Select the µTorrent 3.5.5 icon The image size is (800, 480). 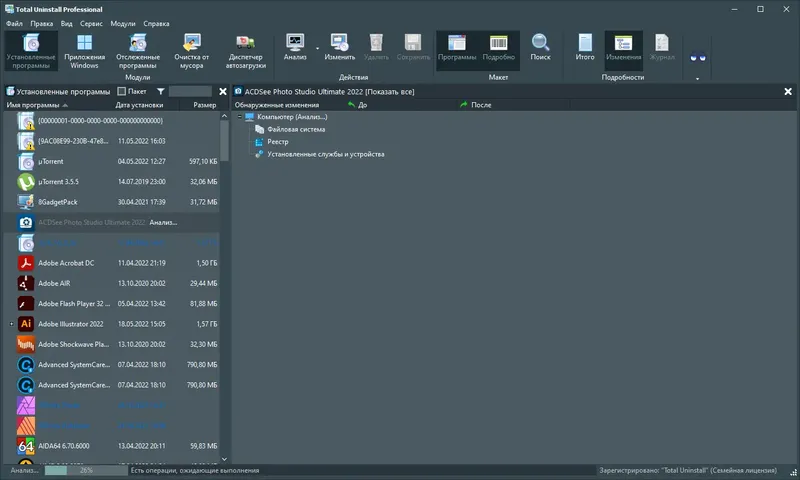26,182
